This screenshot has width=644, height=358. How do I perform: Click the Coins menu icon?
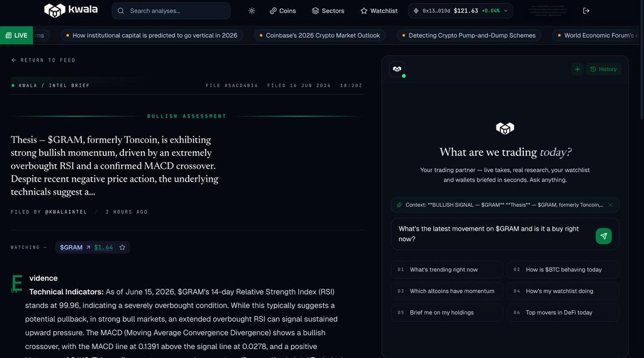pyautogui.click(x=273, y=11)
